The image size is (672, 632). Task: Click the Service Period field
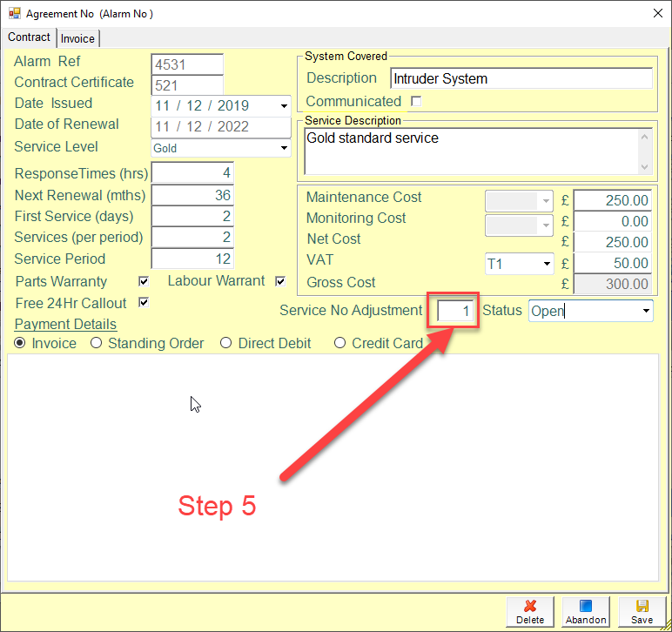click(x=192, y=259)
